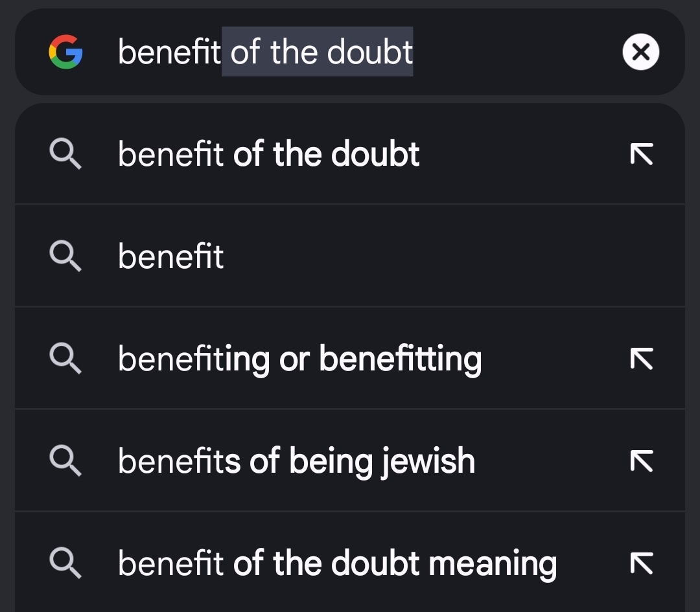The width and height of the screenshot is (700, 612).
Task: Clear the search box with X button
Action: (x=640, y=52)
